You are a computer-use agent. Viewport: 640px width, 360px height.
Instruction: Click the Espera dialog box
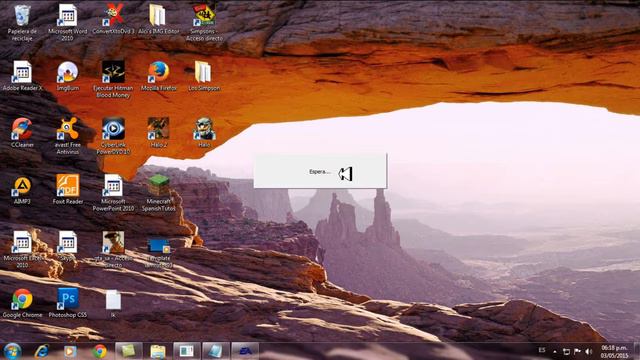(320, 171)
